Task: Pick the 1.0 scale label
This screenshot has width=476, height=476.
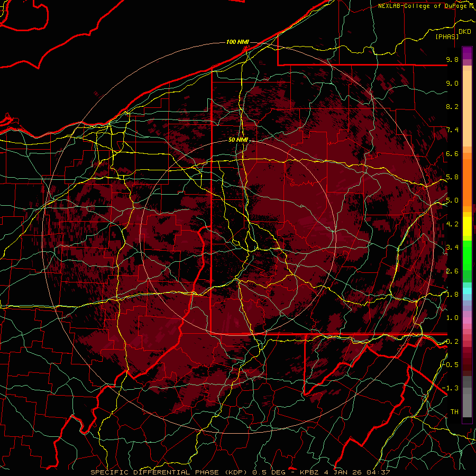Action: click(452, 318)
